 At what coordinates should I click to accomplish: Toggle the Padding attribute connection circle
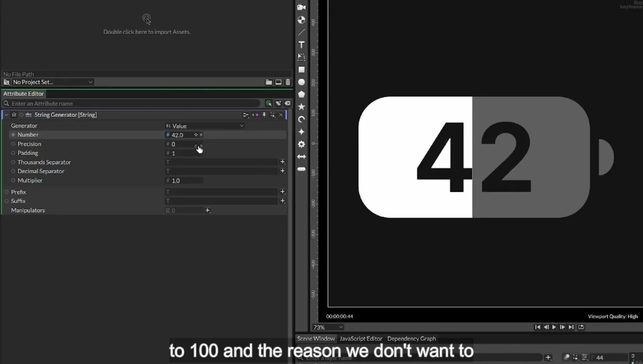[13, 153]
